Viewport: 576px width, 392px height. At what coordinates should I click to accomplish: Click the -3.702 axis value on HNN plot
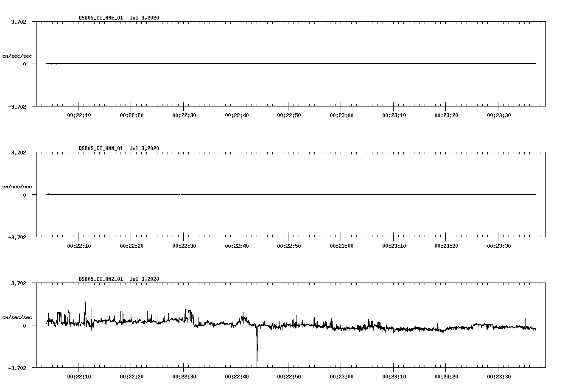(x=17, y=238)
